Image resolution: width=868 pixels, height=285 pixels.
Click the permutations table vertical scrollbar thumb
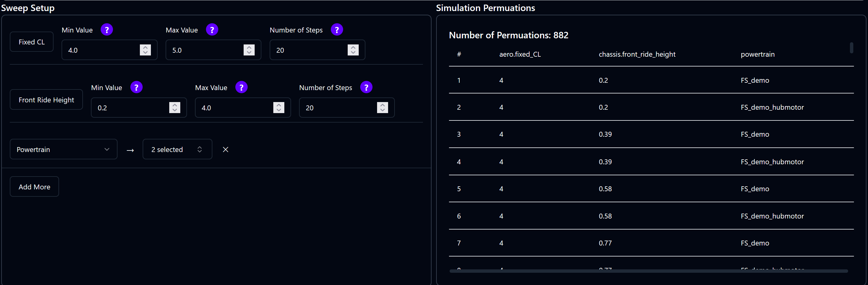point(851,47)
